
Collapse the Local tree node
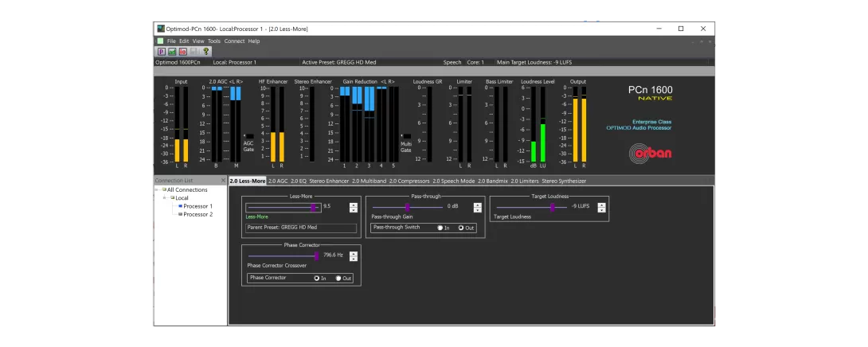click(x=166, y=198)
